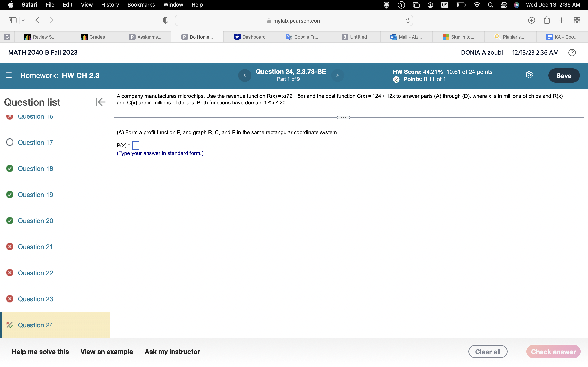Select the empty radio circle for Question 17
Screen dimensions: 588x367
(10, 142)
